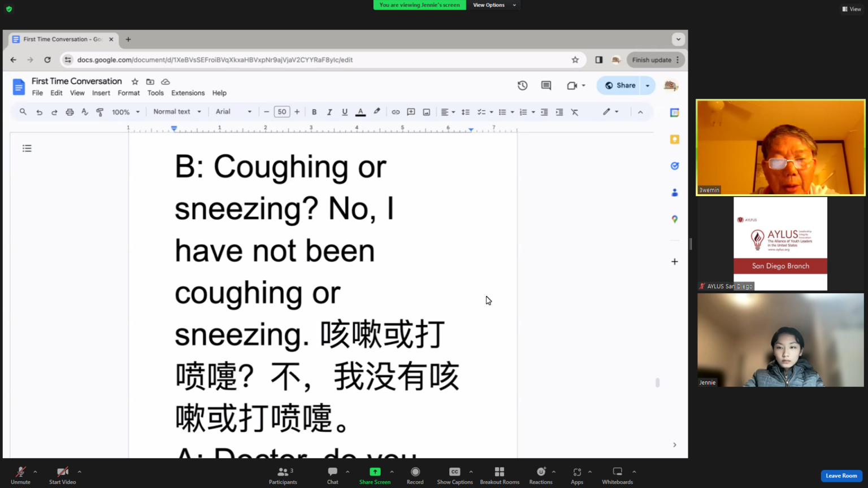Clear formatting from selected text
Image resolution: width=868 pixels, height=488 pixels.
tap(575, 112)
